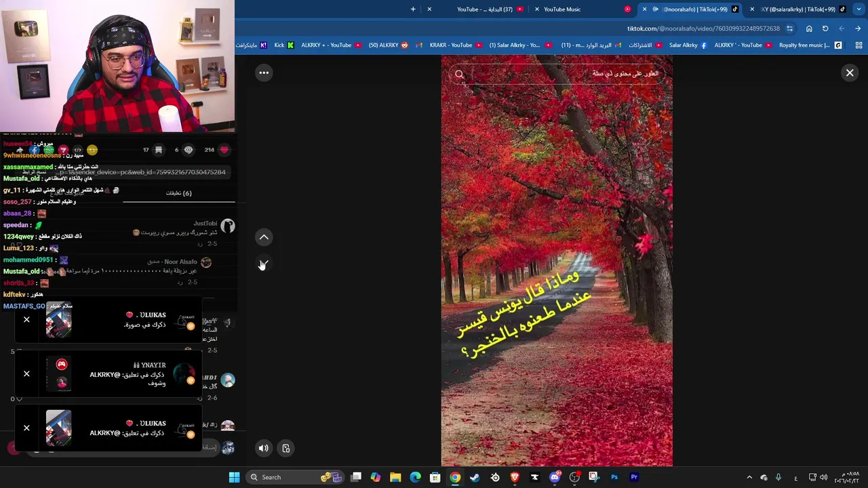
Task: Toggle the microphone tray icon
Action: point(778,477)
